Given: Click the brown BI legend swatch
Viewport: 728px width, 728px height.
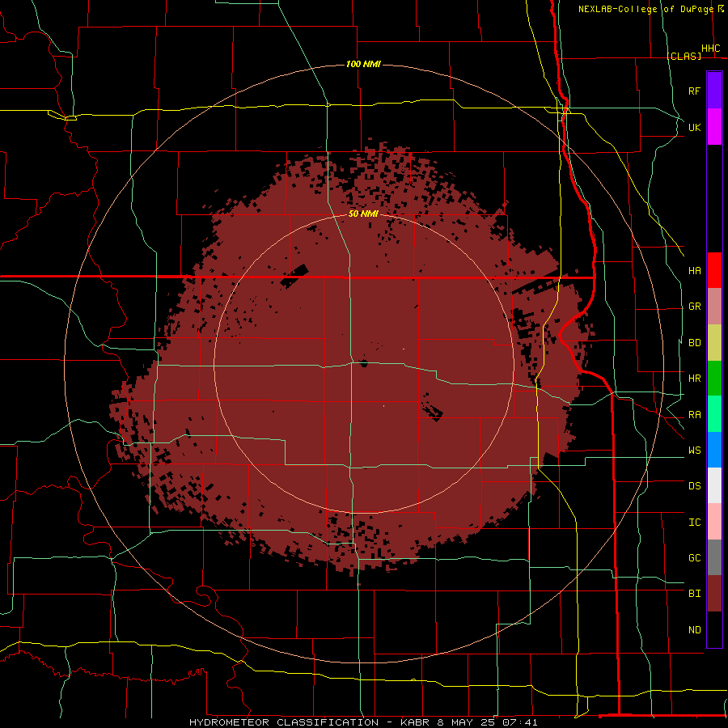Looking at the screenshot, I should (x=714, y=594).
